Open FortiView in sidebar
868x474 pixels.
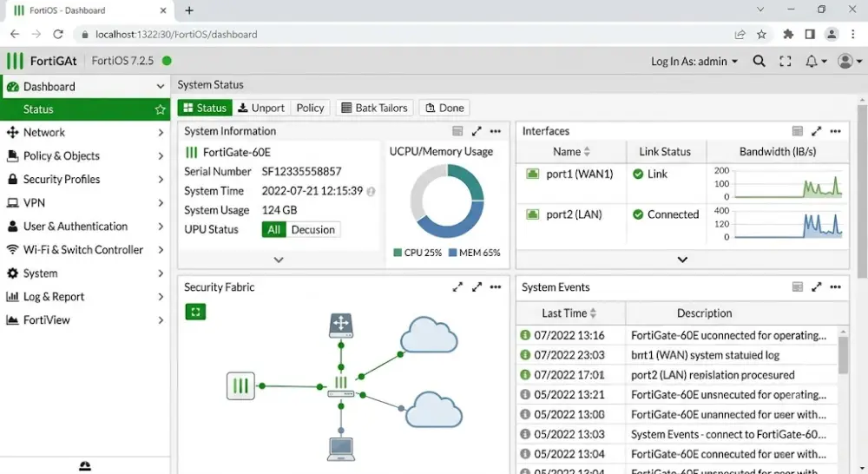click(x=85, y=320)
